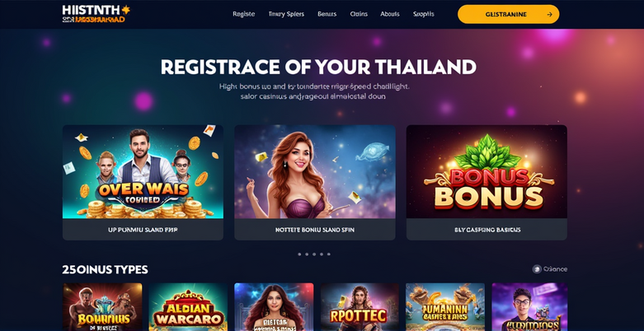Click the HIISTNTH site logo
This screenshot has width=644, height=331.
coord(96,13)
